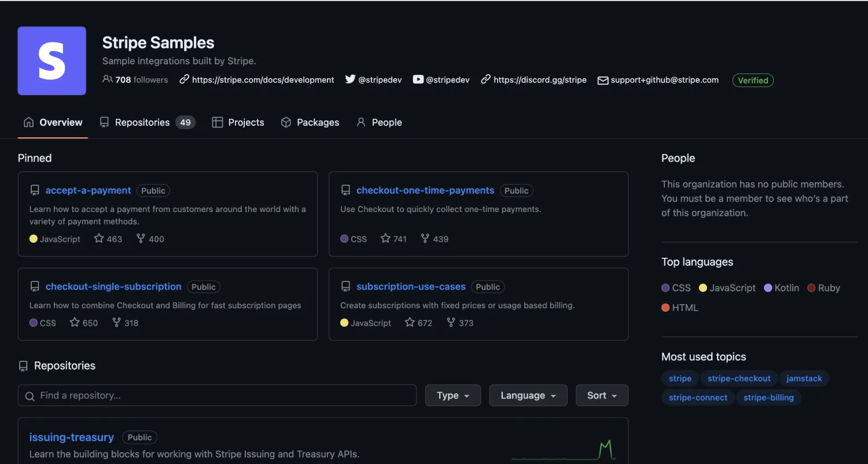
Task: Filter by Ruby in Top languages
Action: point(823,288)
